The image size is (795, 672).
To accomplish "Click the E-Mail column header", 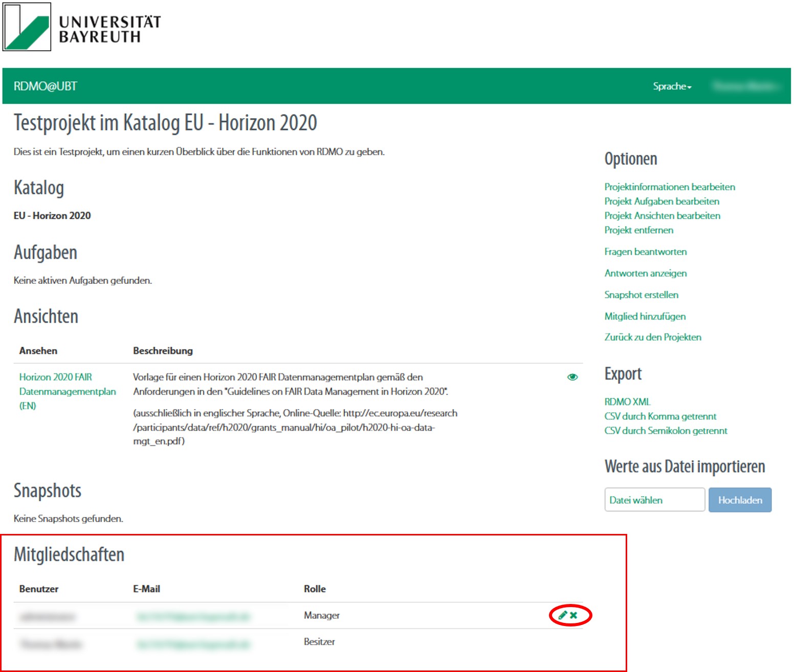I will tap(146, 589).
